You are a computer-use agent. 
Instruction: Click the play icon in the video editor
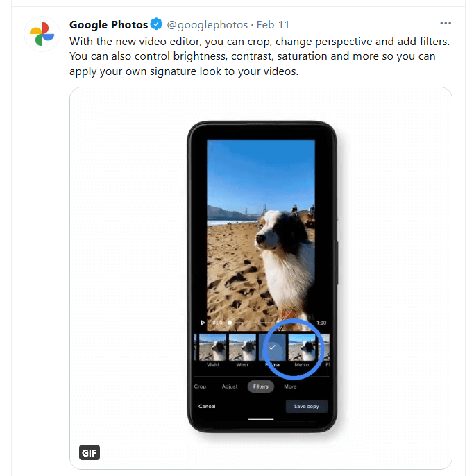[203, 323]
